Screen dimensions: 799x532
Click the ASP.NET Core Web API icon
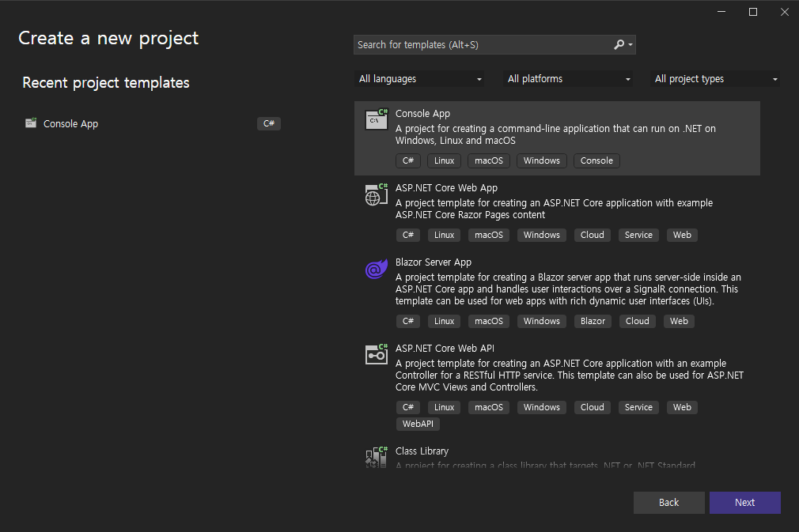tap(377, 354)
